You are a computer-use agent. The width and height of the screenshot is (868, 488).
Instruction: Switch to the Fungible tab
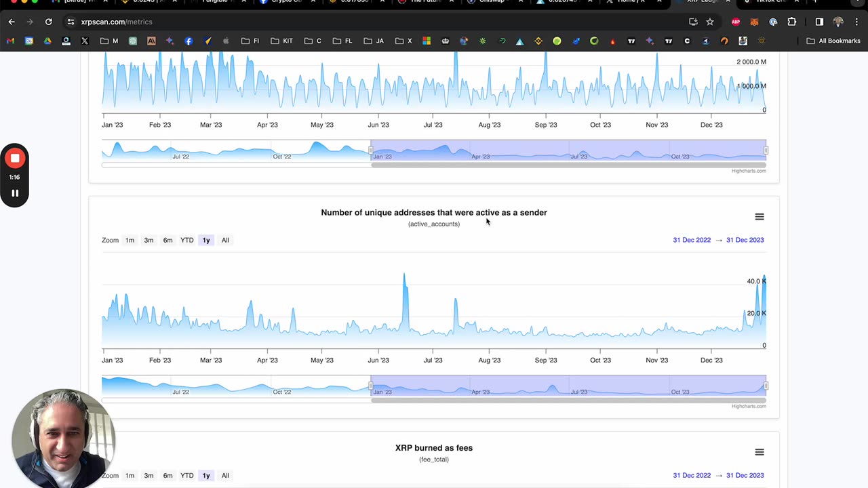pyautogui.click(x=218, y=2)
